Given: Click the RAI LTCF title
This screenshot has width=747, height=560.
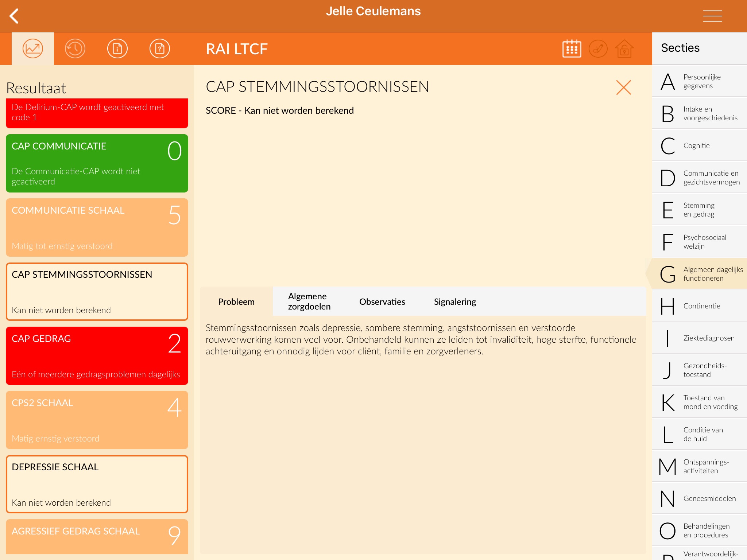Looking at the screenshot, I should [x=237, y=49].
